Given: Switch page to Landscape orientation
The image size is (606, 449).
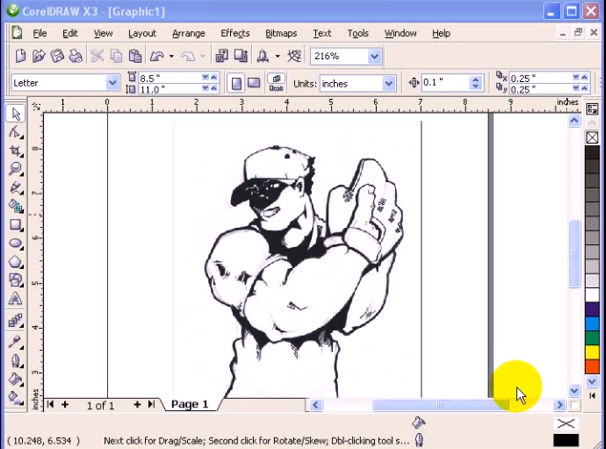Looking at the screenshot, I should point(254,83).
